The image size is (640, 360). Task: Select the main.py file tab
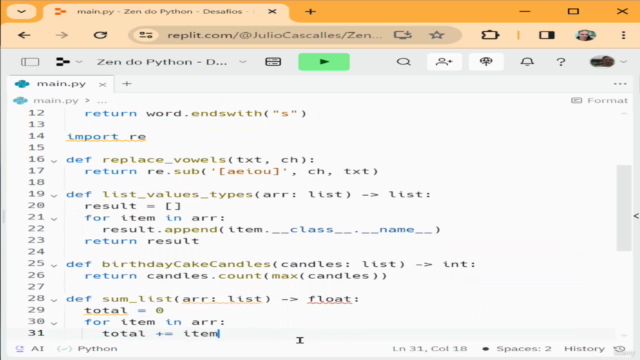(61, 84)
